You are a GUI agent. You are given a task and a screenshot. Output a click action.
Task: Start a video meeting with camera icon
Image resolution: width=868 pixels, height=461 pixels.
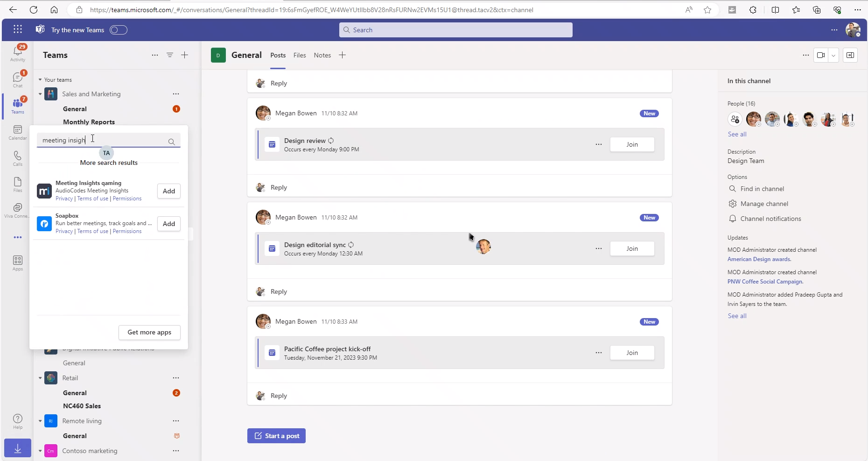[821, 55]
